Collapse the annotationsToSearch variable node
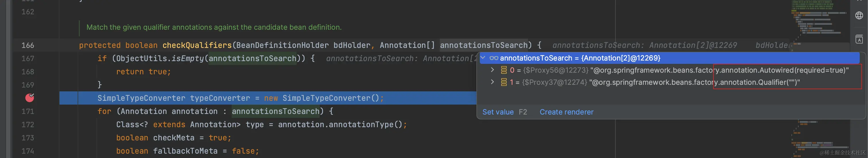Image resolution: width=868 pixels, height=158 pixels. tap(483, 58)
